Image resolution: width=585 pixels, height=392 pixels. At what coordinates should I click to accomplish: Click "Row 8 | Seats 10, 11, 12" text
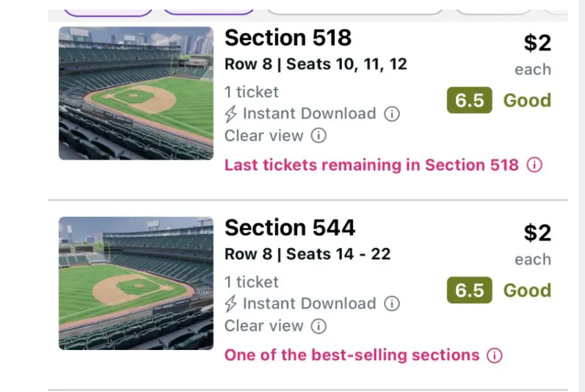(316, 65)
